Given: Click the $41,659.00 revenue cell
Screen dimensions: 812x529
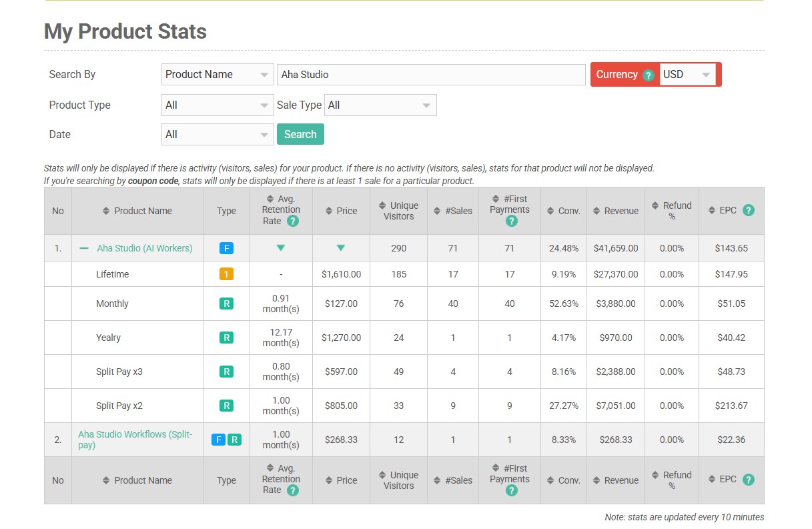Looking at the screenshot, I should tap(616, 248).
